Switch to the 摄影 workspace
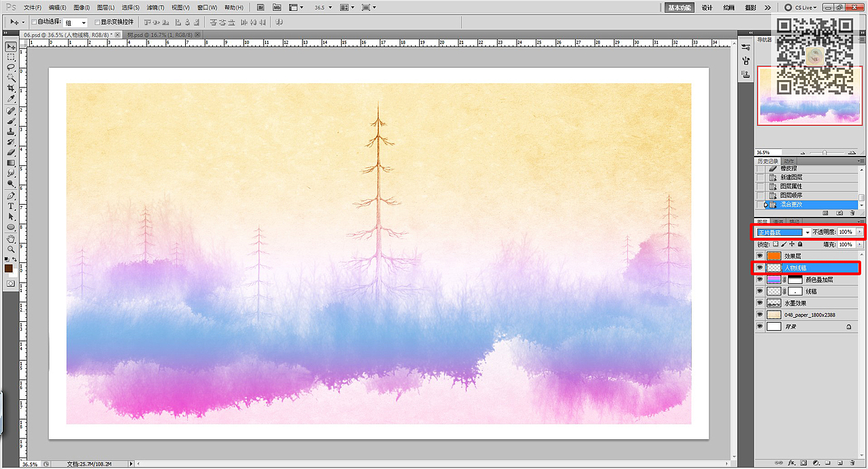The image size is (868, 469). pyautogui.click(x=751, y=7)
